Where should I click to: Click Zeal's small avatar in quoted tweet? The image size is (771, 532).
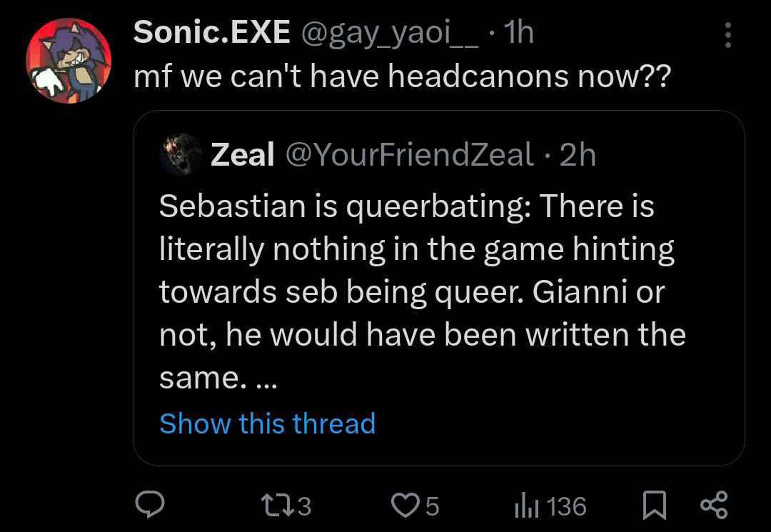[x=179, y=154]
